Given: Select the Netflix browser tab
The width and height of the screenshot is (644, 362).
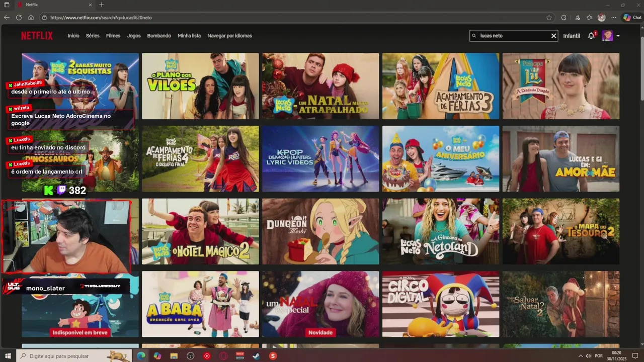Looking at the screenshot, I should point(54,5).
